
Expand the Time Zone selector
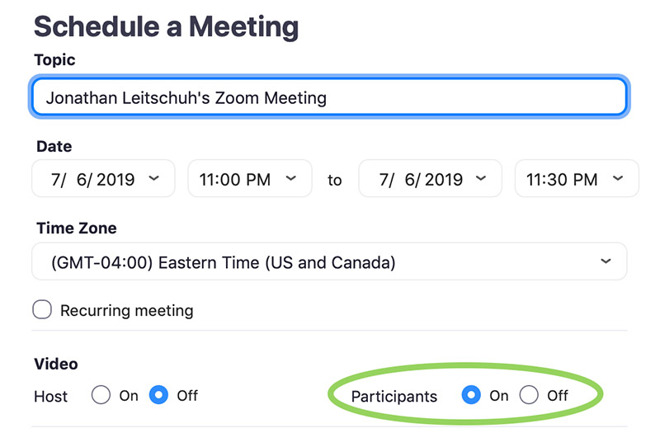(x=329, y=261)
